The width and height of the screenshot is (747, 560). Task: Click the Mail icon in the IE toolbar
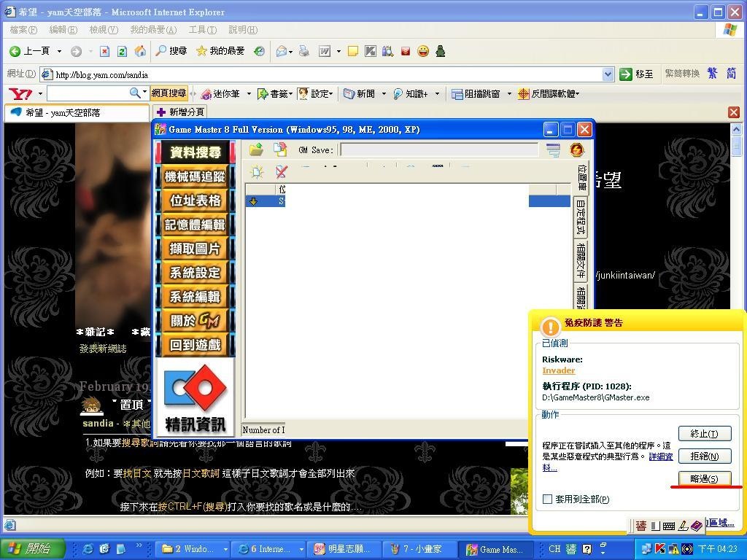282,51
